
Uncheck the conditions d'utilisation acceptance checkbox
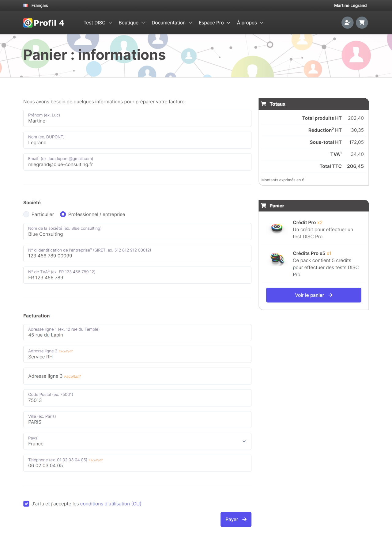(26, 504)
